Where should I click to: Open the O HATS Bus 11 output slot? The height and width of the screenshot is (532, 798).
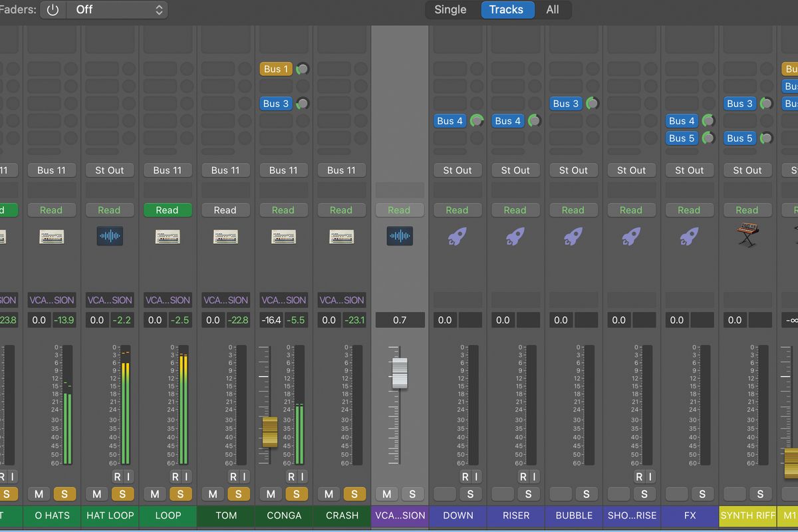pos(51,170)
